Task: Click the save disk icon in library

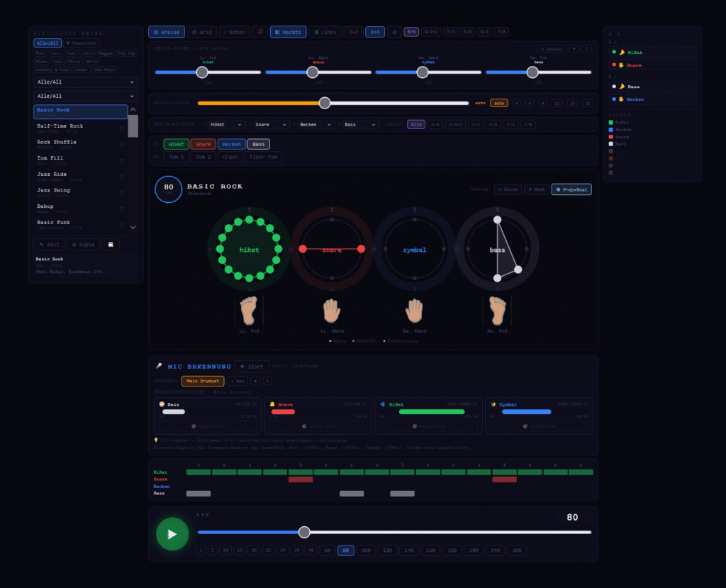Action: coord(111,245)
